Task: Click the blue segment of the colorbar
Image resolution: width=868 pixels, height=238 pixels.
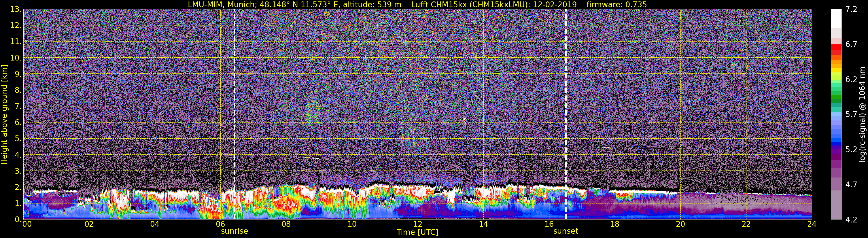Action: [836, 143]
